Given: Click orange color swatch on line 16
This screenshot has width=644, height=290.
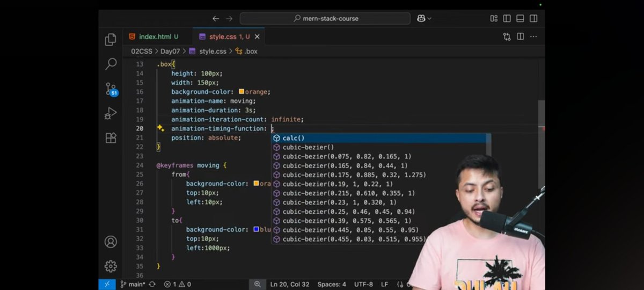Looking at the screenshot, I should 241,92.
